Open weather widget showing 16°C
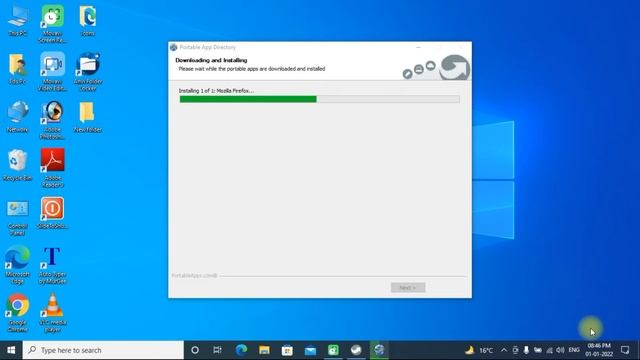The image size is (640, 360). click(479, 350)
